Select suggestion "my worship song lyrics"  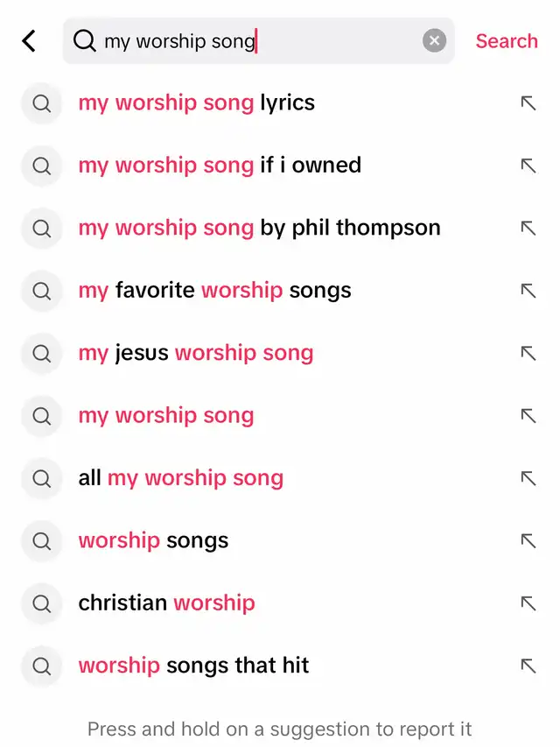(x=196, y=103)
